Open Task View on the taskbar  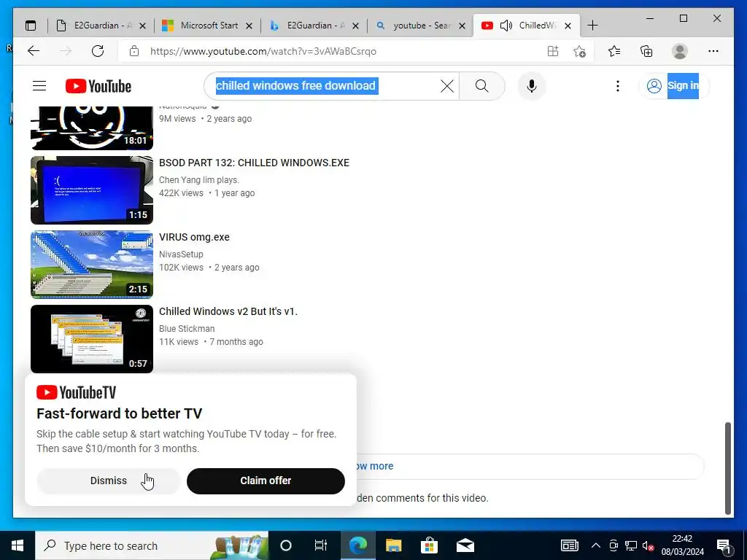[x=321, y=545]
